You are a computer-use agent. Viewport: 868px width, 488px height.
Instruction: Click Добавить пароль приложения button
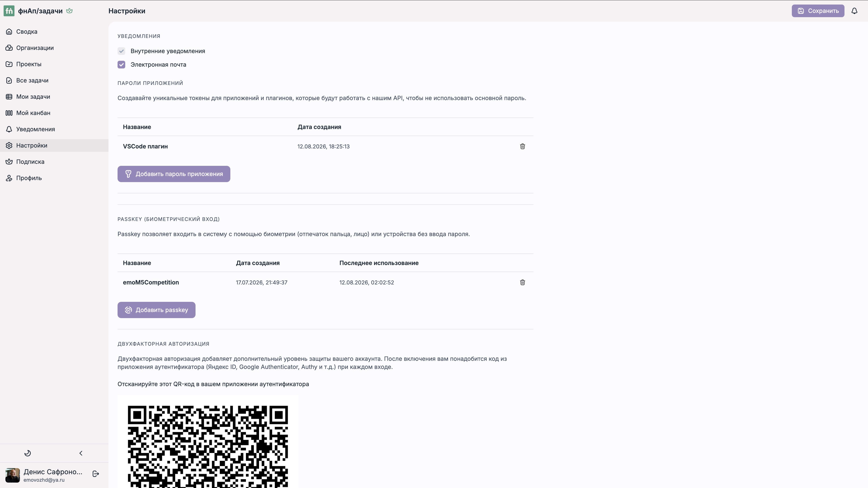tap(174, 174)
